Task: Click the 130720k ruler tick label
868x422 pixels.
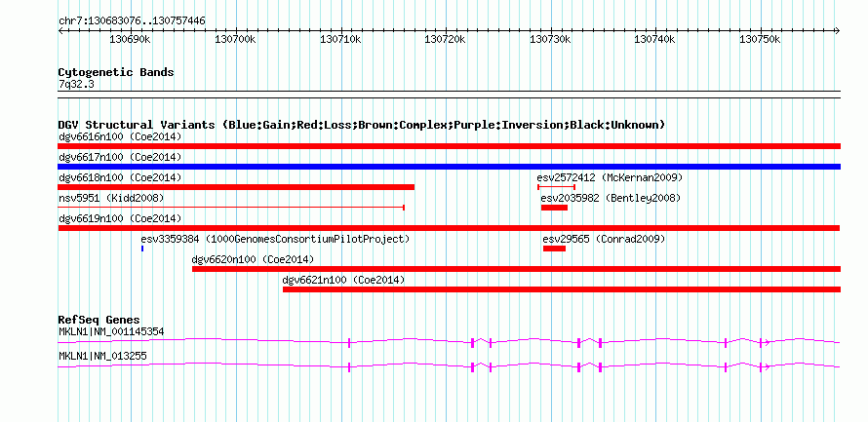Action: tap(445, 40)
